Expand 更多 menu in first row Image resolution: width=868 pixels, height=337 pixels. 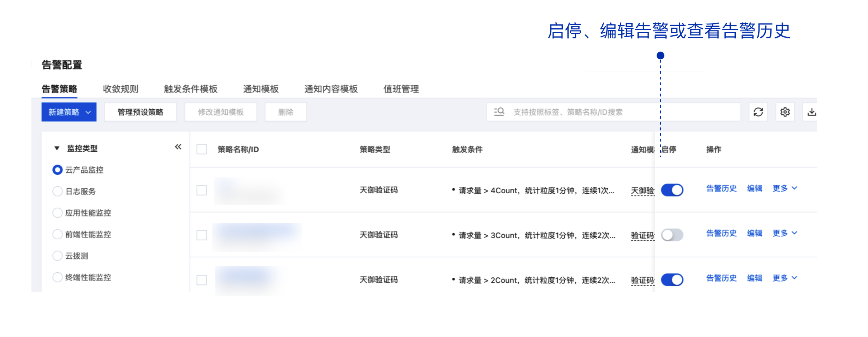tap(785, 189)
